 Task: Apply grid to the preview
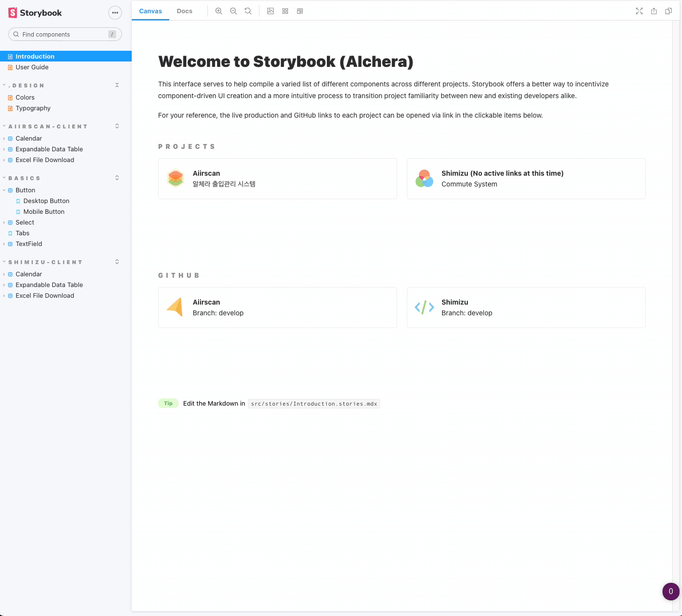285,11
